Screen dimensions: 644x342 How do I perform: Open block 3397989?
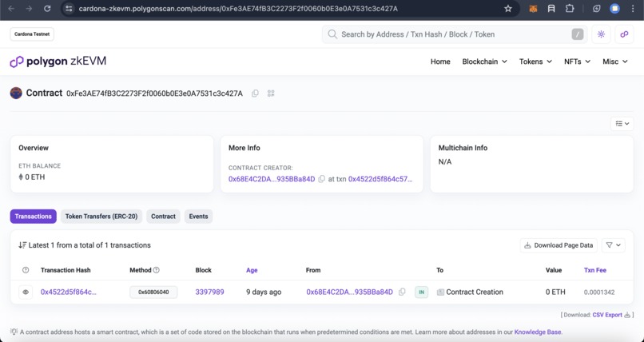coord(210,292)
